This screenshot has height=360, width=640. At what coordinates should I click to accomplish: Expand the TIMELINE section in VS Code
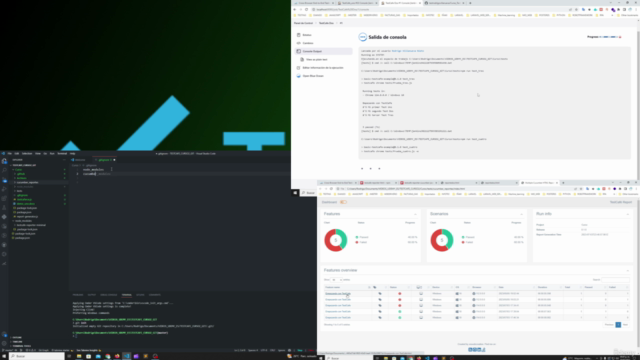click(x=16, y=342)
